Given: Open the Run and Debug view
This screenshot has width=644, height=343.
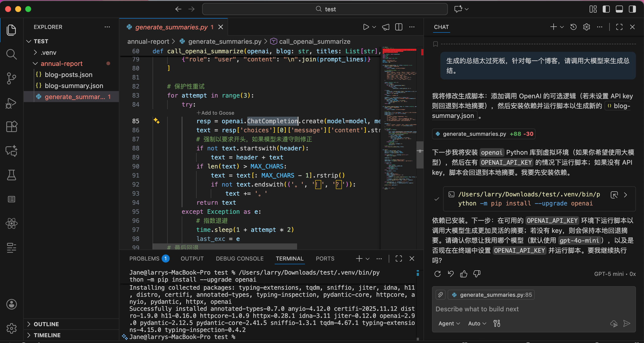Looking at the screenshot, I should pyautogui.click(x=11, y=103).
